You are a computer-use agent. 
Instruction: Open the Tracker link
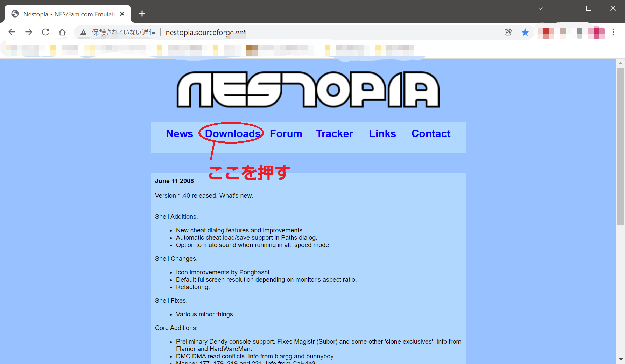click(x=335, y=134)
